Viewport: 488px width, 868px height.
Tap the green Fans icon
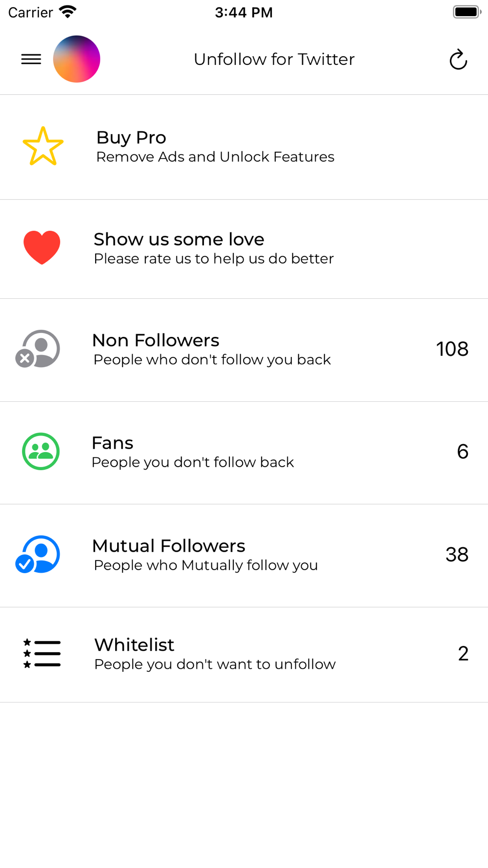[x=41, y=452]
